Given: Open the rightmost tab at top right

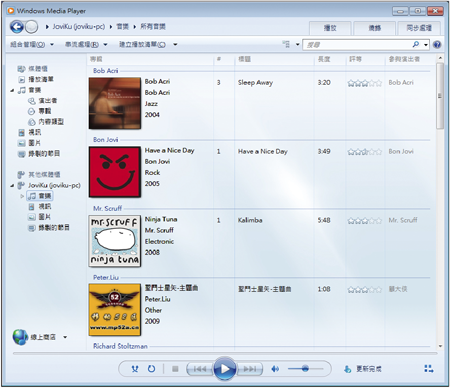Looking at the screenshot, I should pyautogui.click(x=419, y=28).
